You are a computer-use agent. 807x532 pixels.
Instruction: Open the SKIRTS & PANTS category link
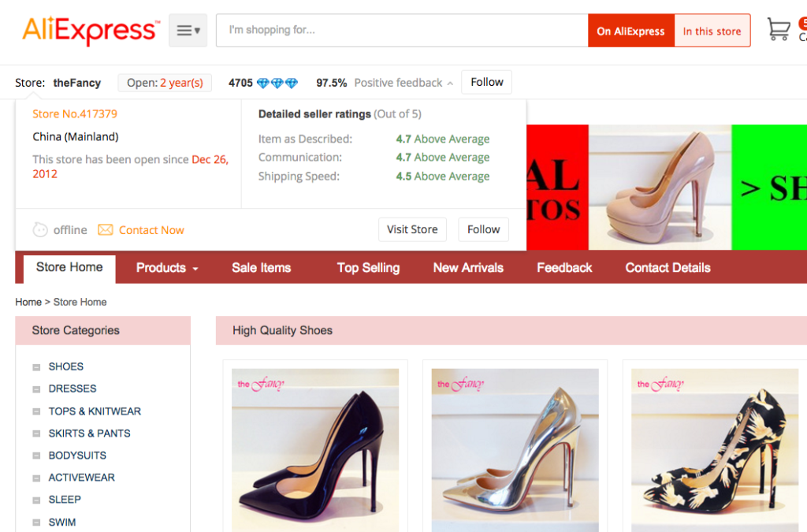click(90, 433)
